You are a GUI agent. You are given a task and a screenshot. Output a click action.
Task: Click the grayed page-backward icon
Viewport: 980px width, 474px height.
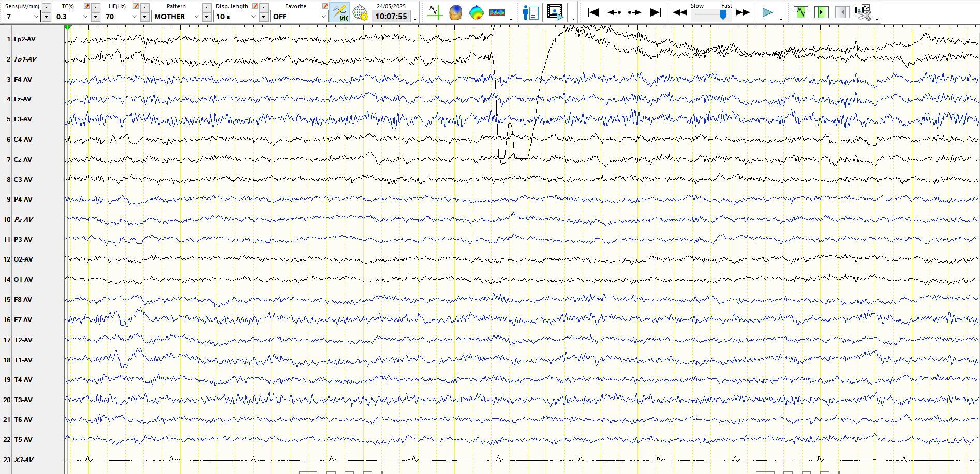click(842, 12)
